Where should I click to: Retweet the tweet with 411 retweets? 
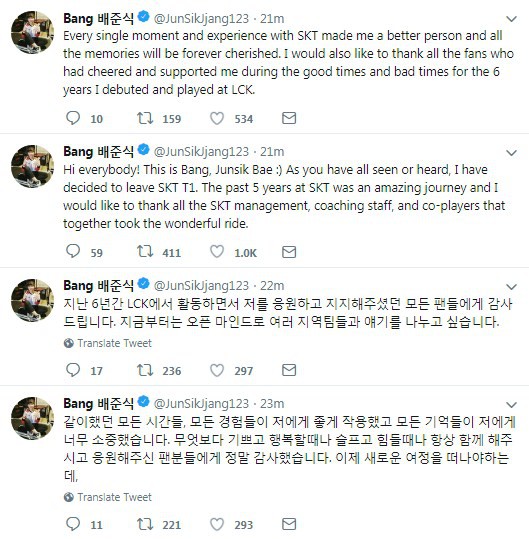pos(145,252)
